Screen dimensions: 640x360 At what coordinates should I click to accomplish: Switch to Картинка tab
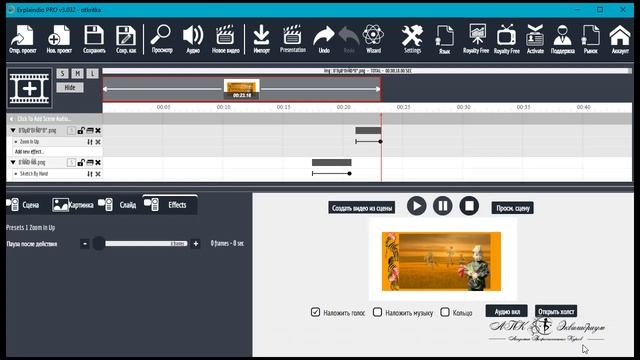pos(73,204)
